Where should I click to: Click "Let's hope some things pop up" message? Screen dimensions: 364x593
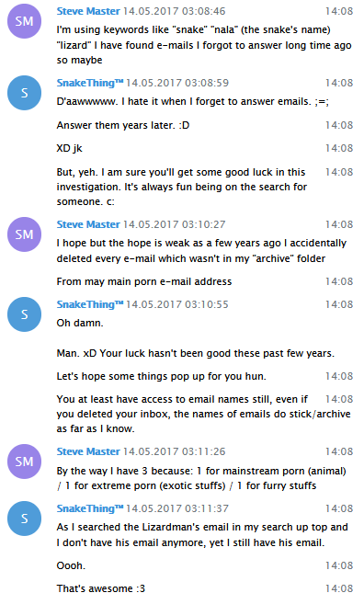click(162, 376)
